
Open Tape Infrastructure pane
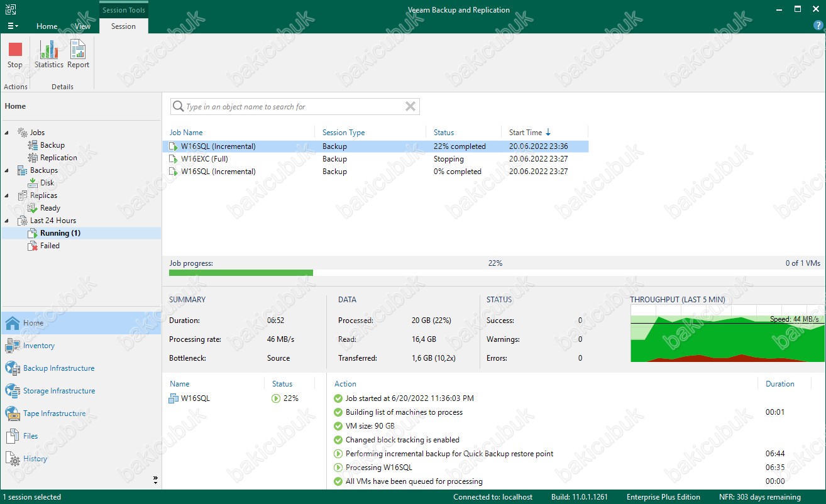(80, 414)
